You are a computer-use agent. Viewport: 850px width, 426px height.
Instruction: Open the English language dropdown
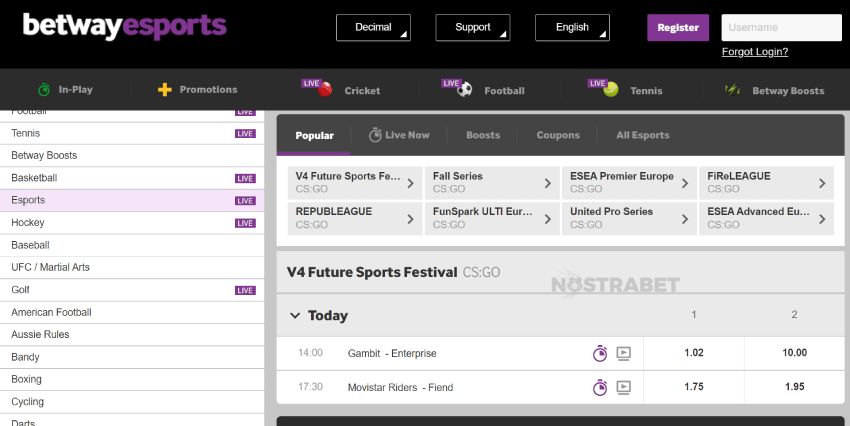point(572,28)
